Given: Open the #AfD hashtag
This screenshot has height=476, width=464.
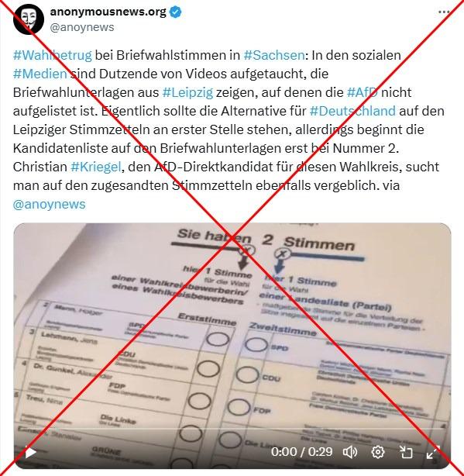Looking at the screenshot, I should [x=362, y=92].
